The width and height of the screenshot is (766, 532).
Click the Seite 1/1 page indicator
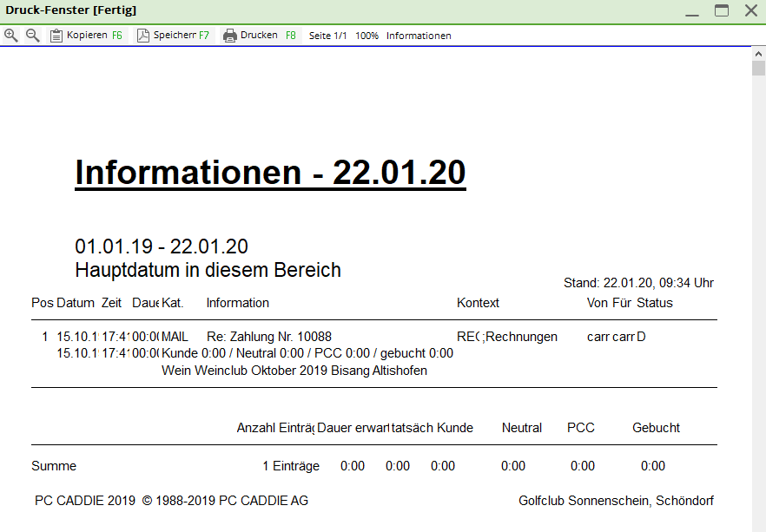pos(328,36)
